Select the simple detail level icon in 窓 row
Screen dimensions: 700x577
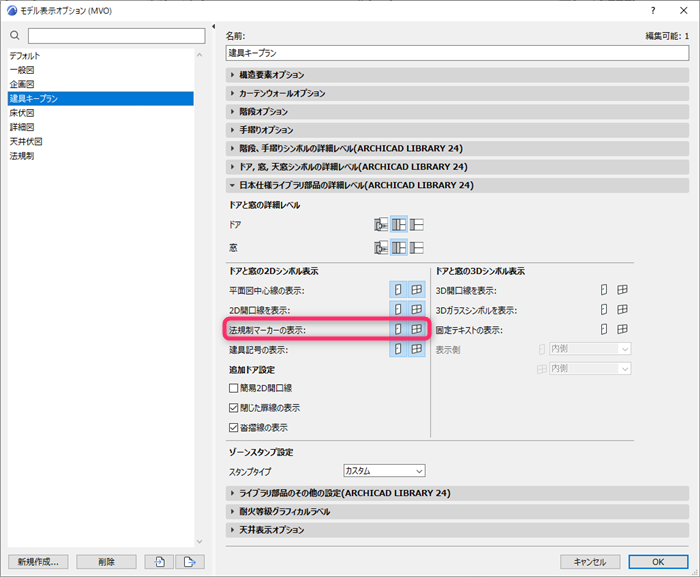pos(417,247)
